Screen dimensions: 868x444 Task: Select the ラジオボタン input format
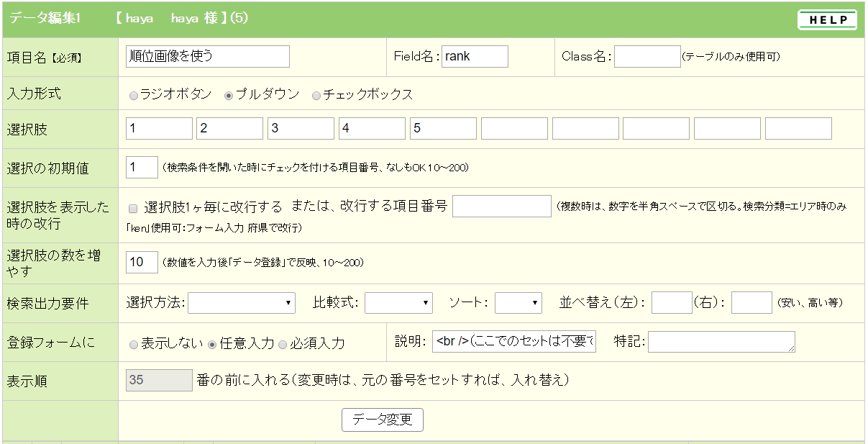(x=134, y=95)
